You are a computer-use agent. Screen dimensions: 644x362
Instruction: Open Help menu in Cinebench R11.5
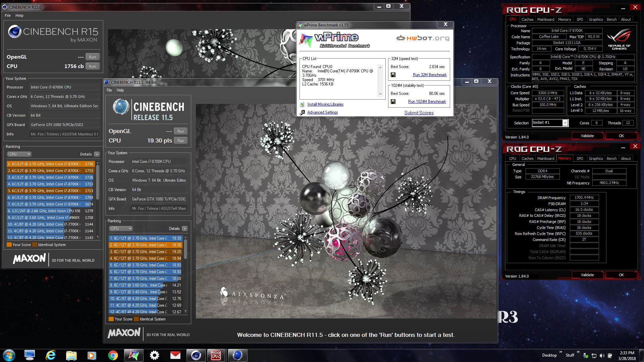point(120,90)
